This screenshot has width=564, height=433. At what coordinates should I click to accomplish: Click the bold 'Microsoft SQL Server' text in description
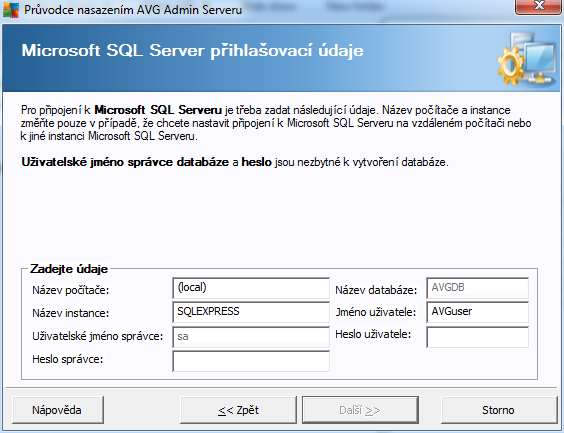158,110
